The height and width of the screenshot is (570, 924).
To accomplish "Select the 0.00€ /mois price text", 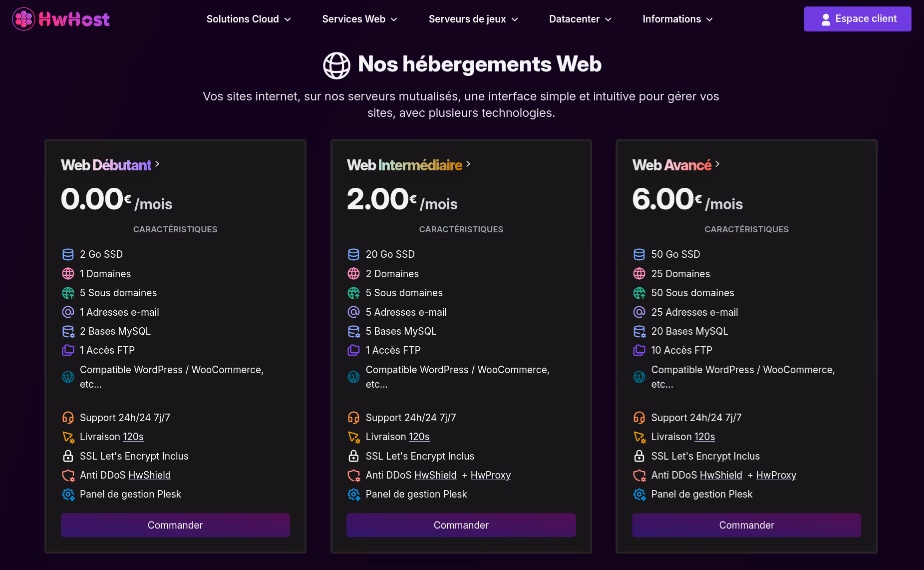I will 116,199.
